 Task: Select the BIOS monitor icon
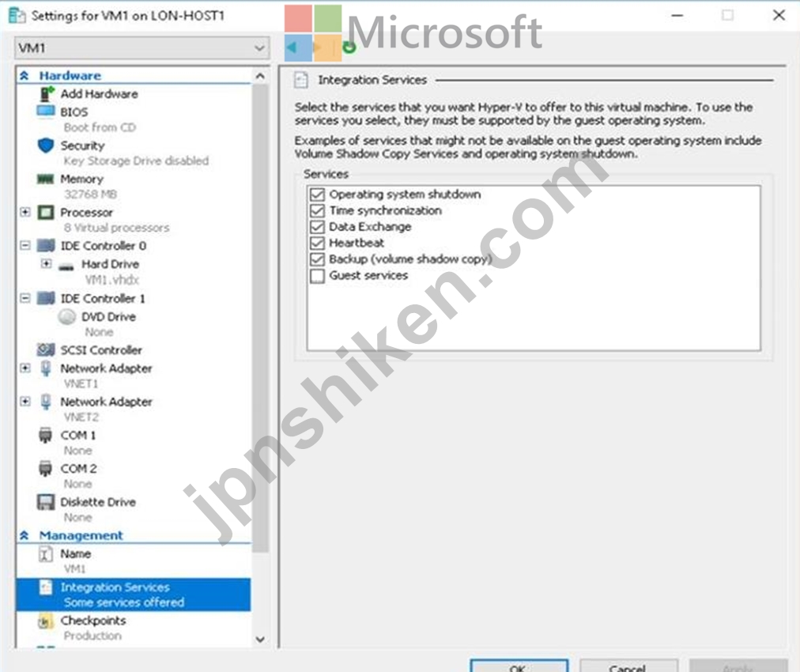(x=45, y=111)
